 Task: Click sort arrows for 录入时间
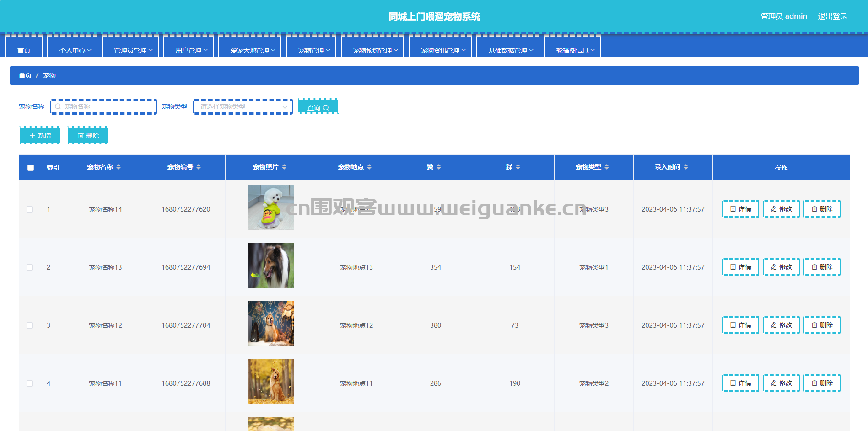click(686, 167)
